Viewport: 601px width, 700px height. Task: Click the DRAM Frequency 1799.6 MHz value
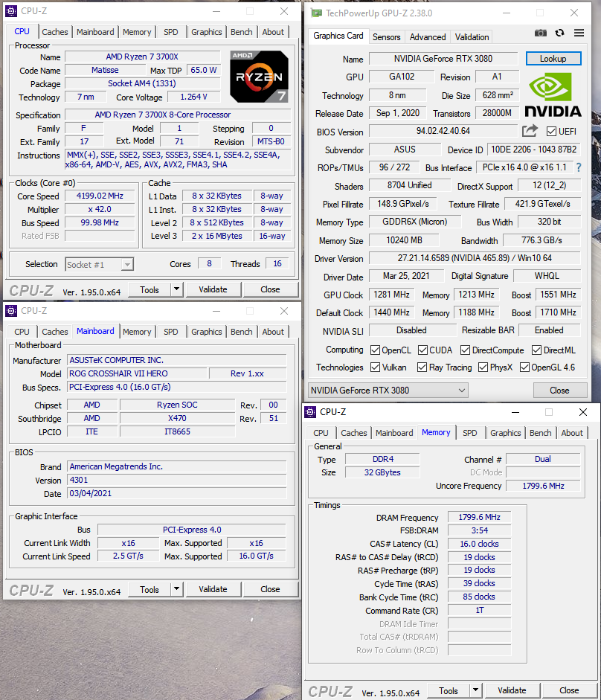point(479,517)
